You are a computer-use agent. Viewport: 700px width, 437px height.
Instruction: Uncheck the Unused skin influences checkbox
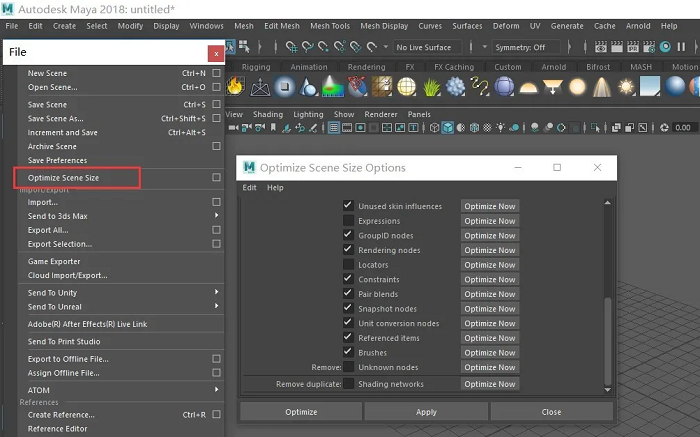click(x=348, y=206)
